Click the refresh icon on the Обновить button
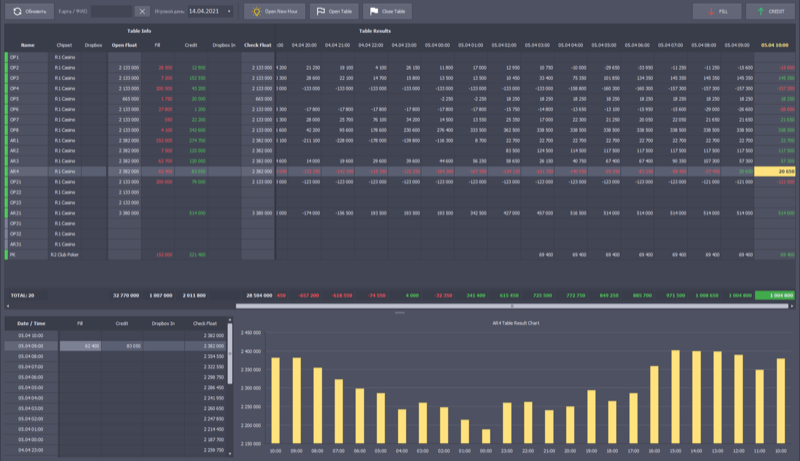 click(x=18, y=11)
